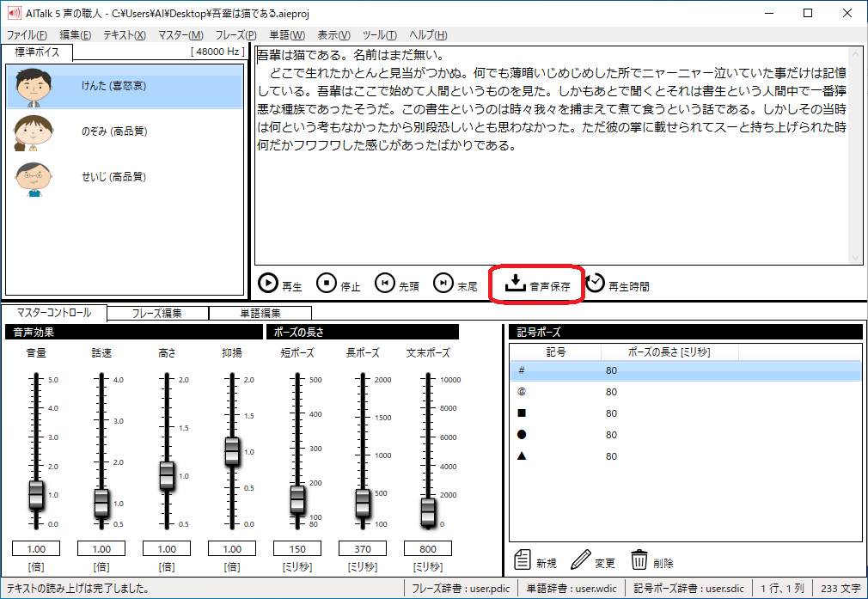Open the ツール(T) menu

click(x=380, y=35)
